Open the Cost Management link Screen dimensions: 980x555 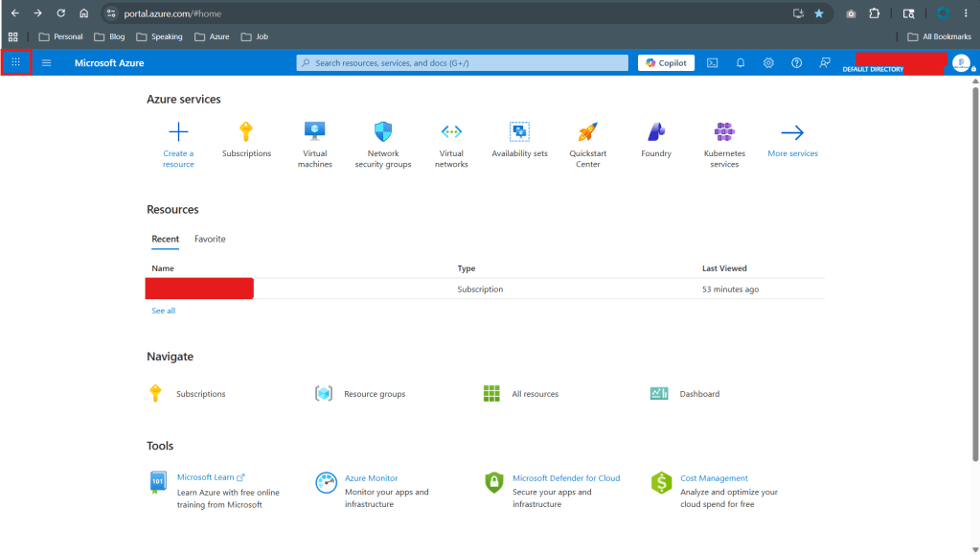point(714,478)
